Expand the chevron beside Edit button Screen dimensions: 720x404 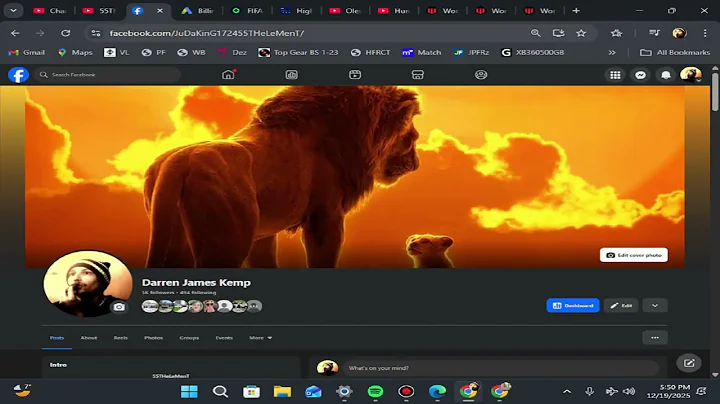tap(655, 305)
